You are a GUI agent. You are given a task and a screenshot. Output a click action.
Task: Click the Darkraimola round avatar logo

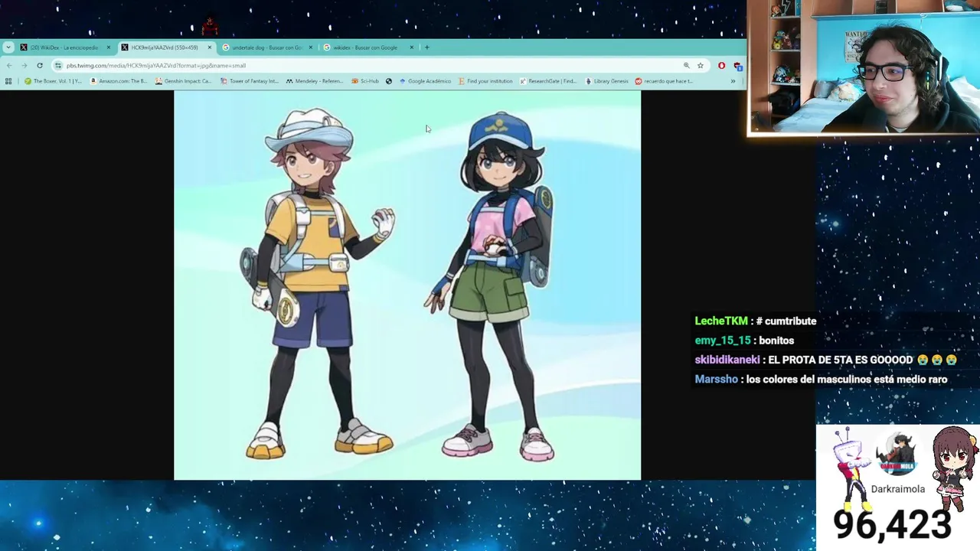coord(897,455)
